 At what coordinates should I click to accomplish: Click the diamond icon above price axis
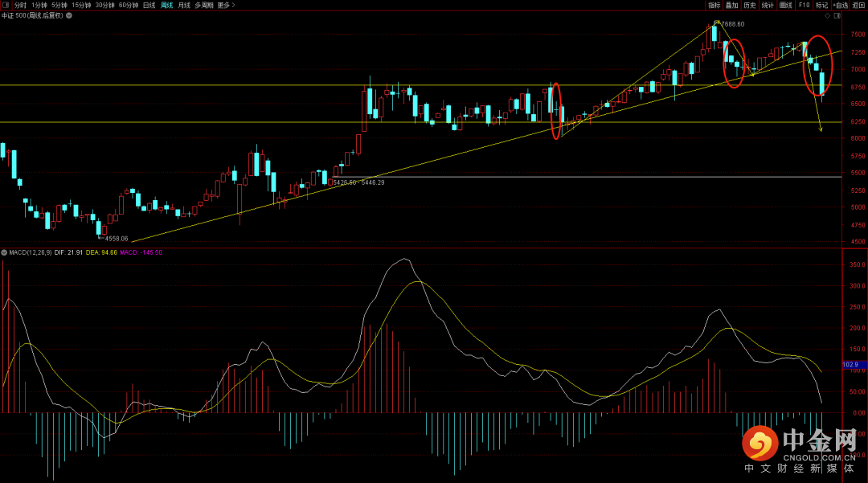click(x=828, y=15)
